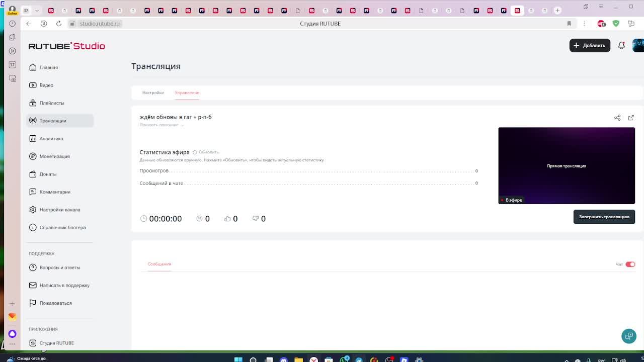Open the channel avatar menu
Screen dimensions: 644x362
pyautogui.click(x=638, y=45)
